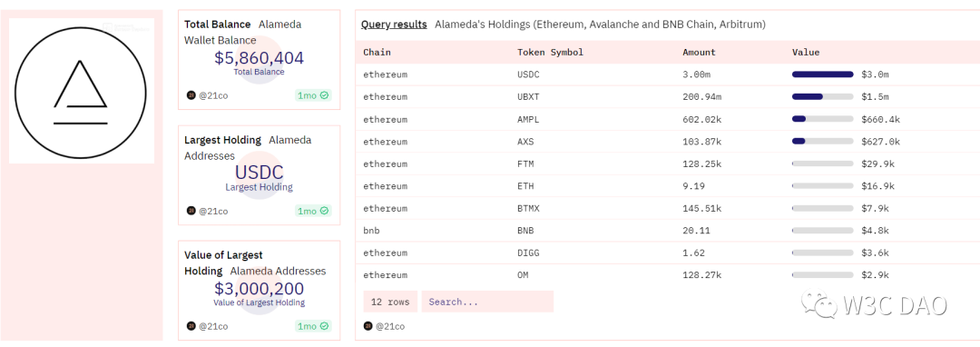Click the Search rows input field
Image resolution: width=980 pixels, height=347 pixels.
click(487, 302)
